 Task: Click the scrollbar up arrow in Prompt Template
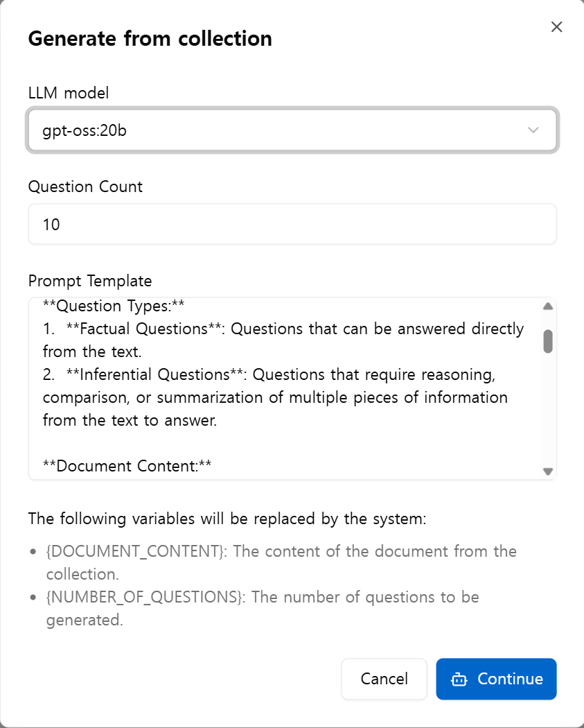pyautogui.click(x=548, y=306)
